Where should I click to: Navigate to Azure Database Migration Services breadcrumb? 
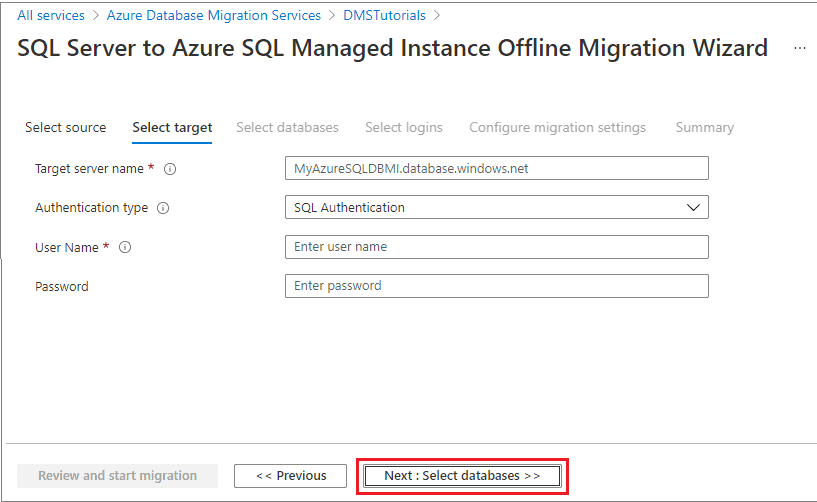pyautogui.click(x=214, y=15)
